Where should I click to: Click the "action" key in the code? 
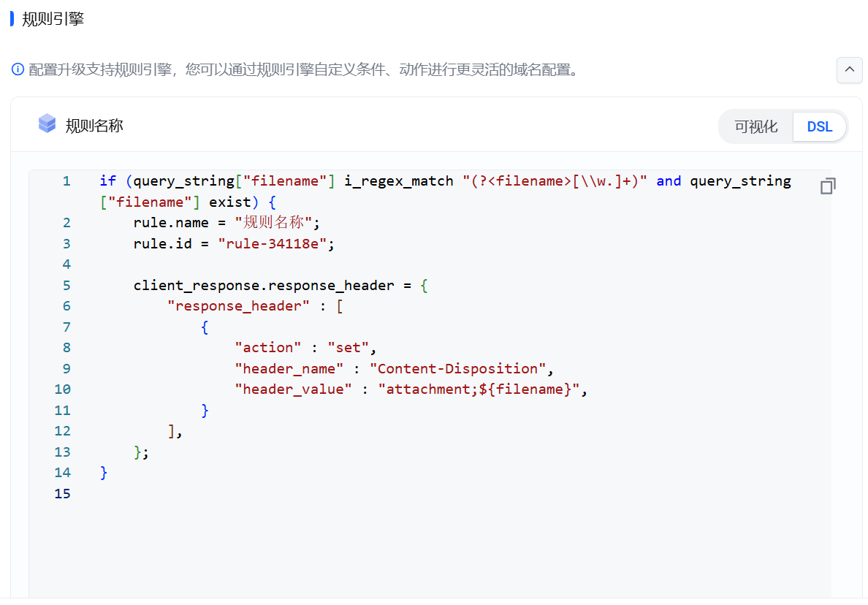(x=267, y=348)
